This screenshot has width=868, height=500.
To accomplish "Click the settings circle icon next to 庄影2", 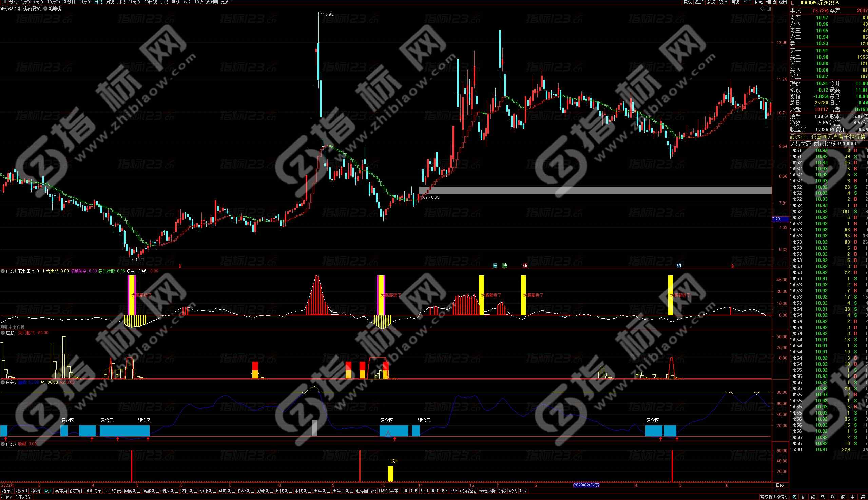I will [x=3, y=333].
